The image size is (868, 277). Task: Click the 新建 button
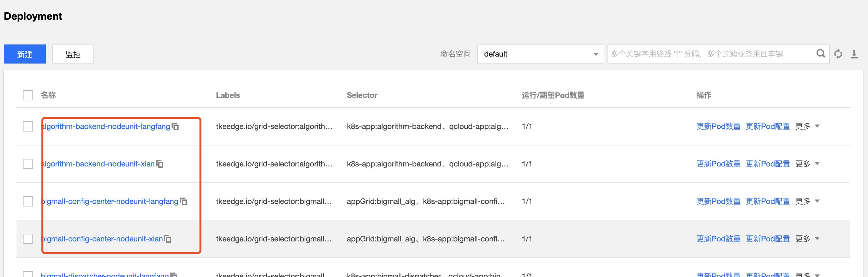coord(24,54)
